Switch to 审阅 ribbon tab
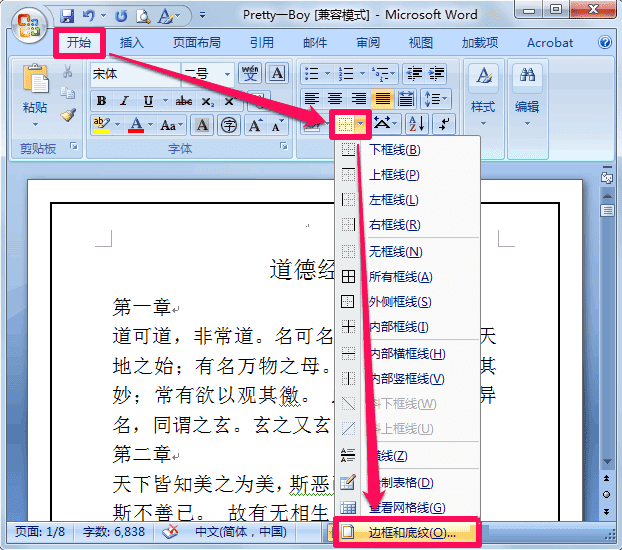 click(x=368, y=42)
